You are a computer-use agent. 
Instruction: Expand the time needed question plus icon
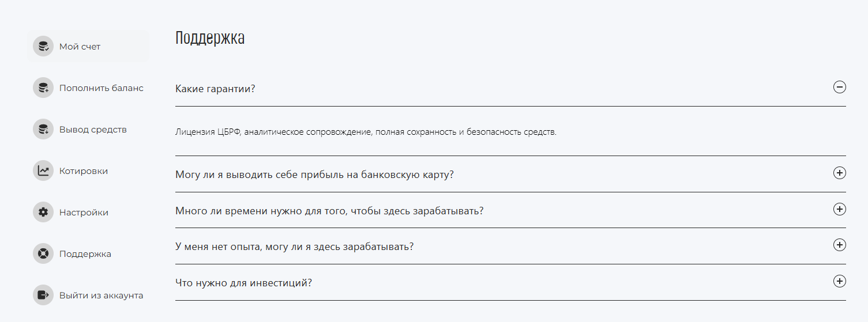[840, 209]
